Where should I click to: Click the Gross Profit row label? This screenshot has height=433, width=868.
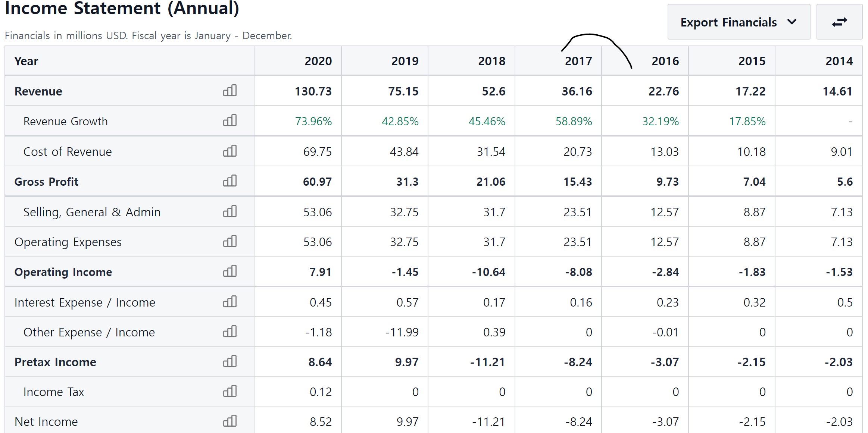click(x=46, y=182)
